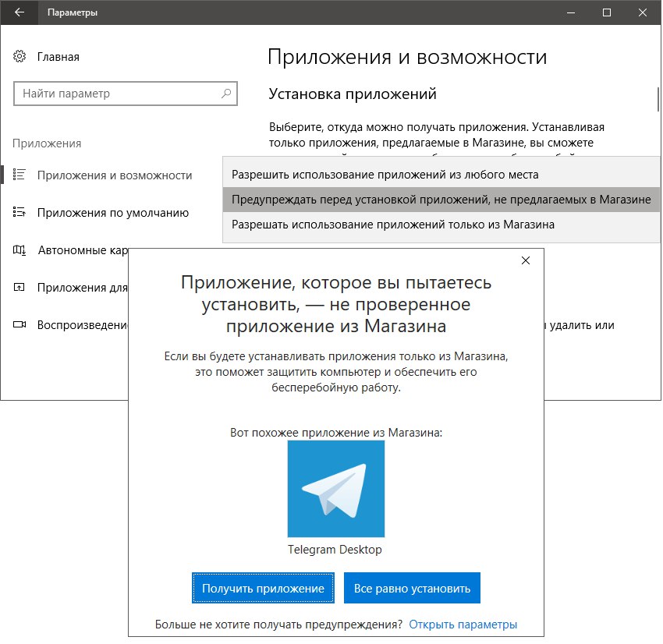Click the apps for websites icon
The height and width of the screenshot is (644, 663).
click(x=19, y=288)
